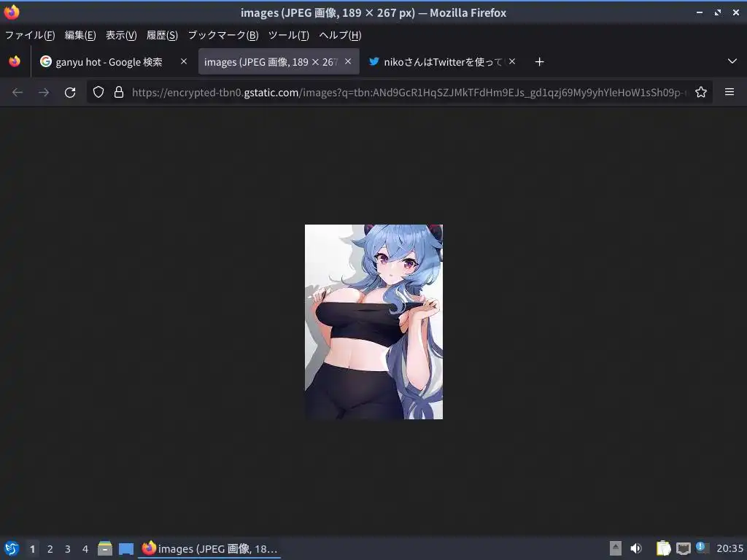747x560 pixels.
Task: Open the network monitor tray icon
Action: point(683,548)
